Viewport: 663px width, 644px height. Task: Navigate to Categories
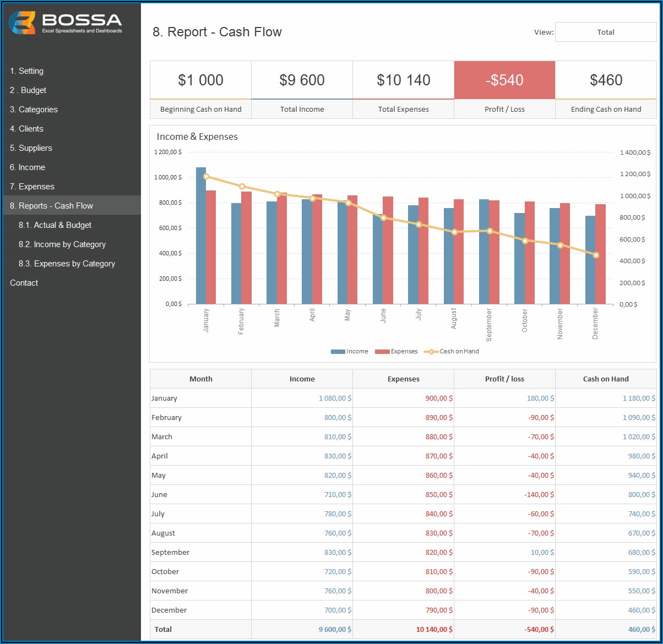tap(34, 110)
